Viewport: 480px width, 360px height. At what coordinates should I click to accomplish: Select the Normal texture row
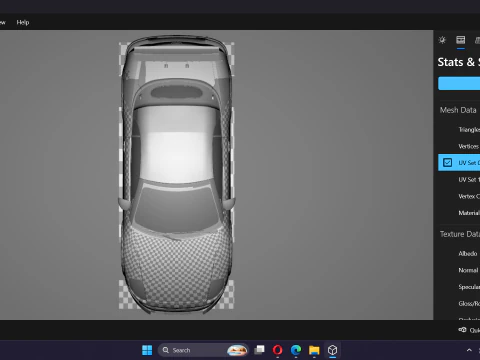click(x=459, y=270)
